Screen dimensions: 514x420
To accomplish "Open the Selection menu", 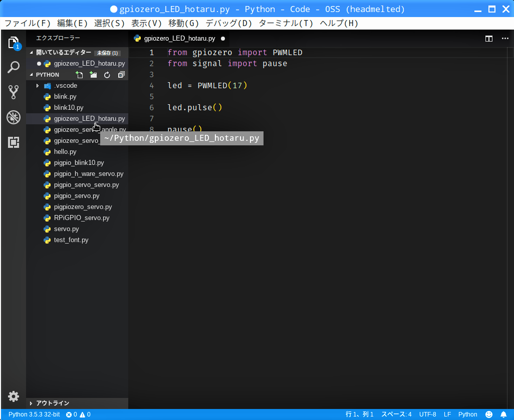I will click(x=110, y=23).
